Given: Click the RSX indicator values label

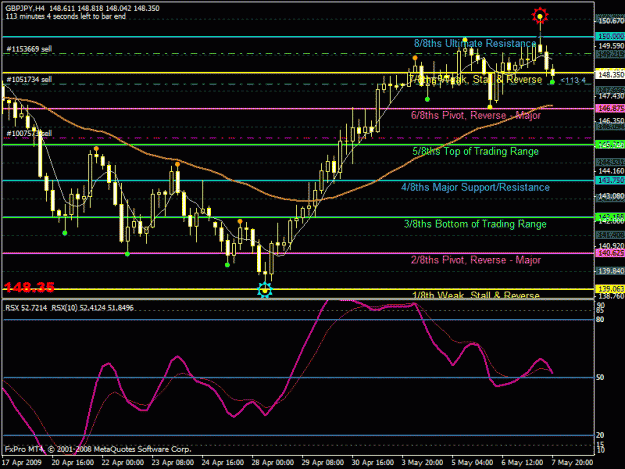Looking at the screenshot, I should 69,308.
